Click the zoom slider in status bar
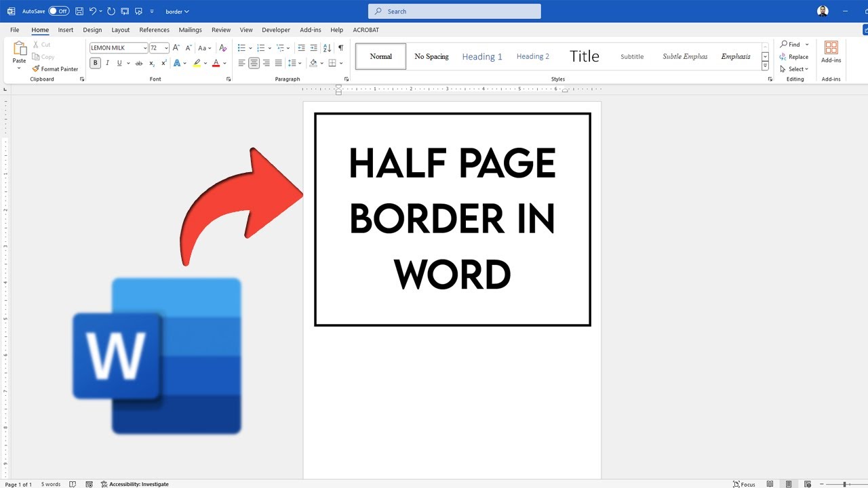Viewport: 868px width, 488px height. click(x=844, y=484)
